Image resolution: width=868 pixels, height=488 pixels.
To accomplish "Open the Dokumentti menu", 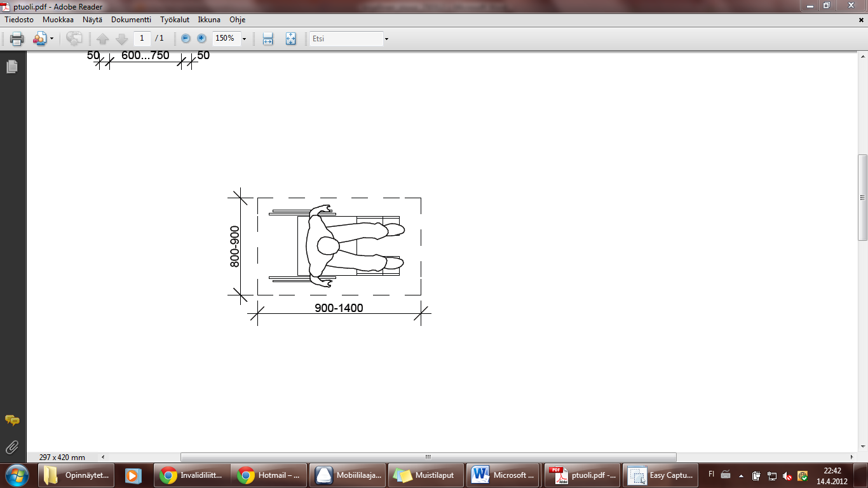I will (131, 20).
